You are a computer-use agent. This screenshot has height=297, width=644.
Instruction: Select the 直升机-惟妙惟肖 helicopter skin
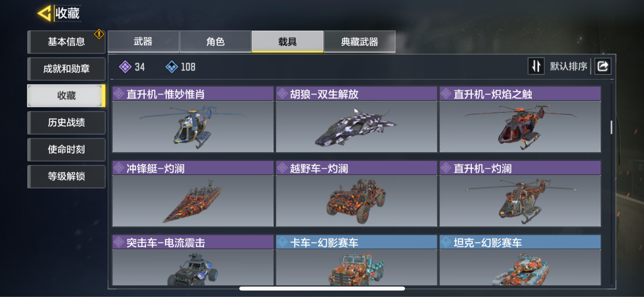coord(193,119)
